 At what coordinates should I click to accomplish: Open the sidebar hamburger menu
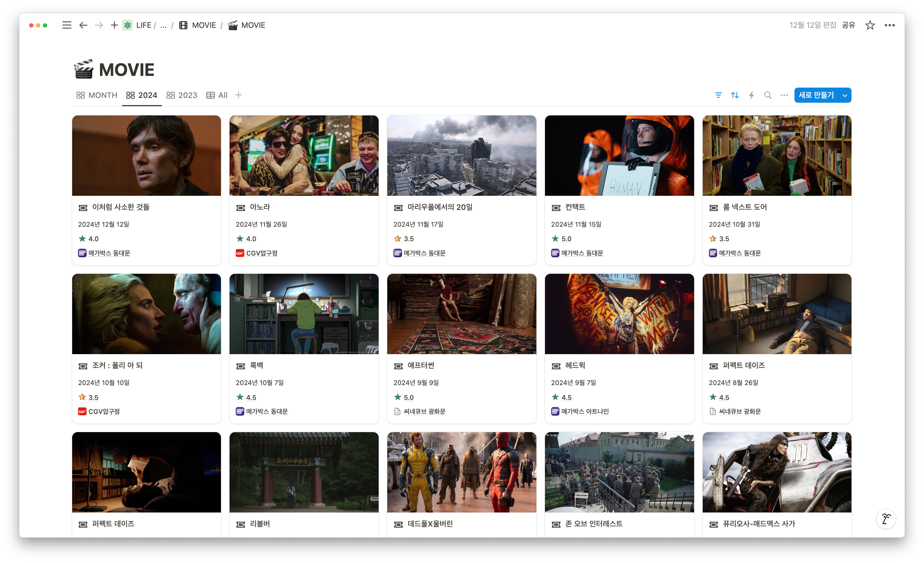(x=67, y=25)
